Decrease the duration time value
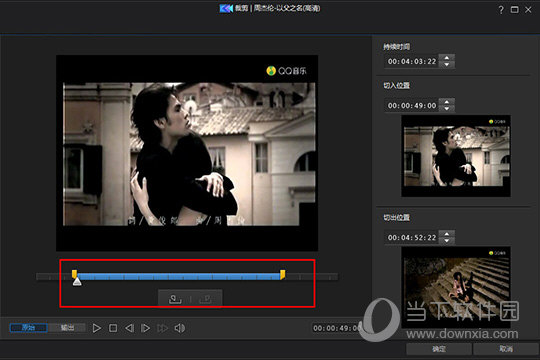This screenshot has width=540, height=360. click(x=447, y=65)
